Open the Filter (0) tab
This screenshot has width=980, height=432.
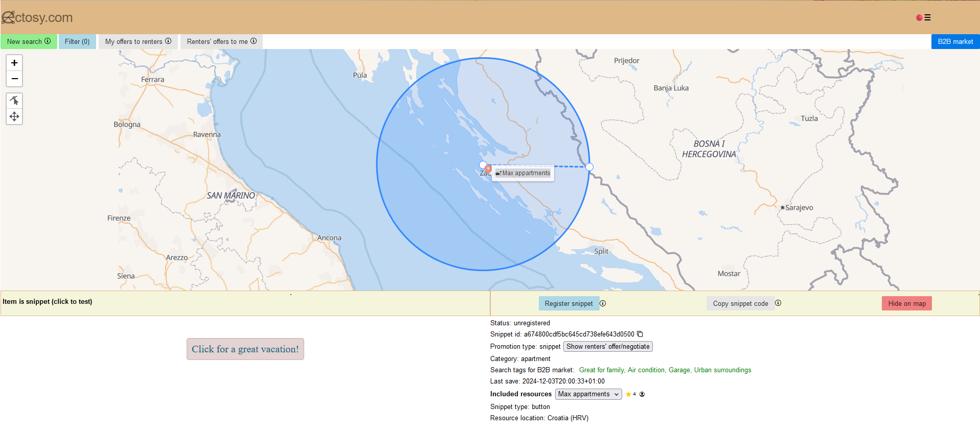77,41
